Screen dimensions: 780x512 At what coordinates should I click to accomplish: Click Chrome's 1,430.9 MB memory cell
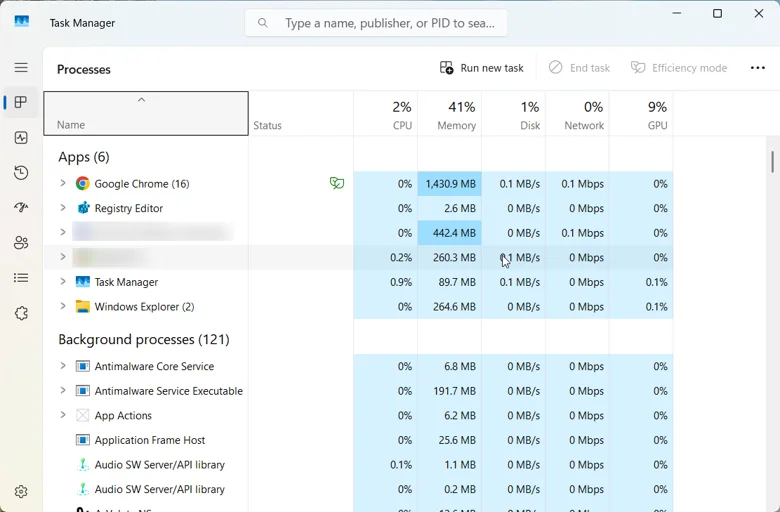coord(450,184)
